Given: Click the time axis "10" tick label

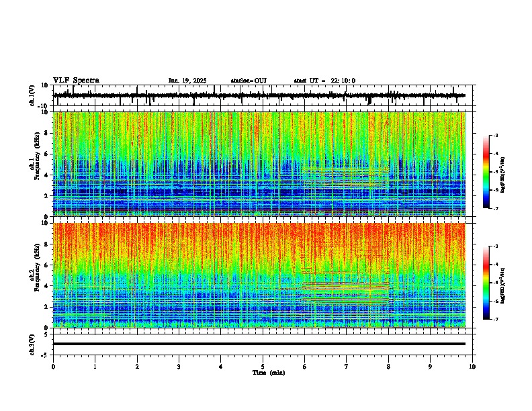Looking at the screenshot, I should tap(472, 367).
